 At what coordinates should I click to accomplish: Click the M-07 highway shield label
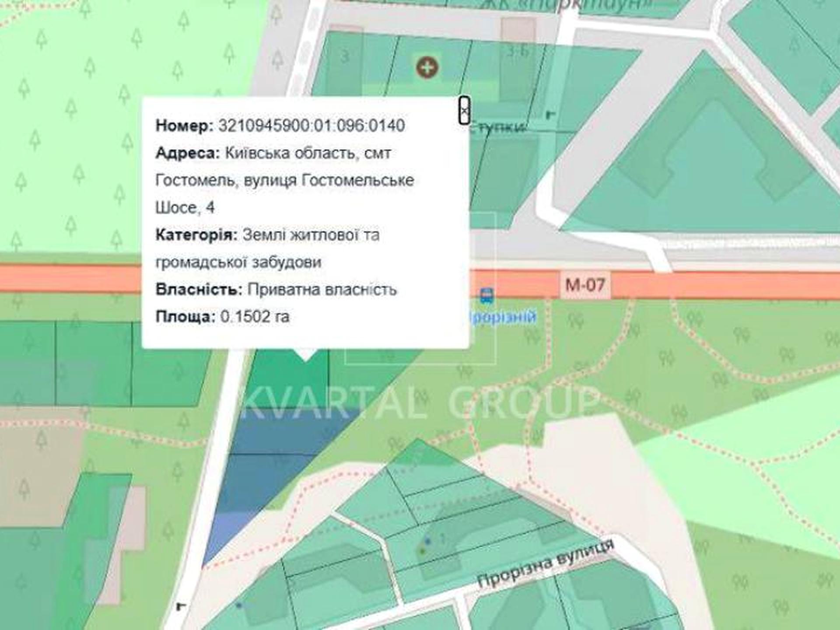click(585, 285)
